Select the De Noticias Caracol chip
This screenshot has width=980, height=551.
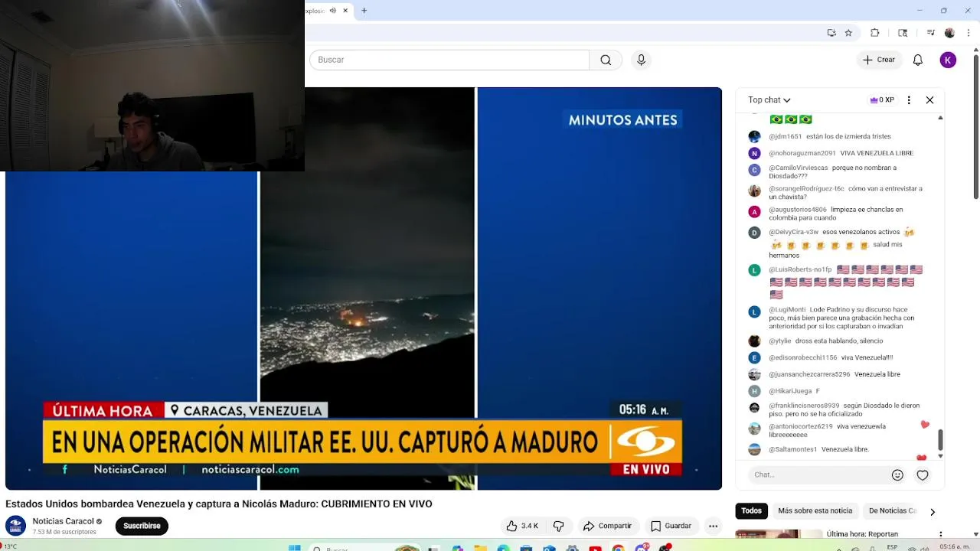[x=892, y=510]
